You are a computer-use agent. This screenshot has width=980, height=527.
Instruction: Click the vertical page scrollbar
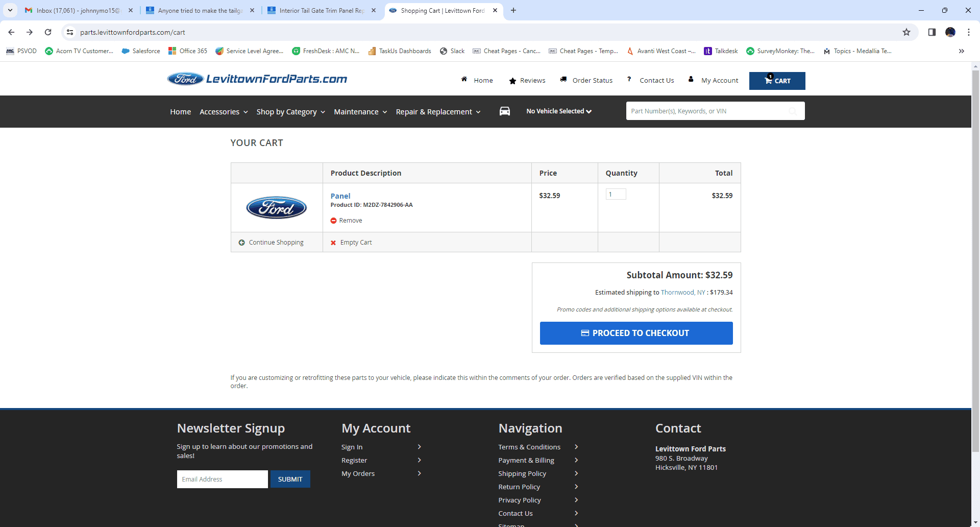click(976, 260)
